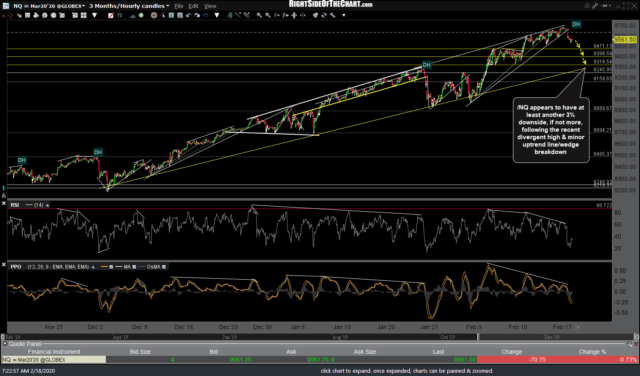Viewport: 640px width, 376px height.
Task: Close the PPO indicator panel
Action: pyautogui.click(x=4, y=265)
